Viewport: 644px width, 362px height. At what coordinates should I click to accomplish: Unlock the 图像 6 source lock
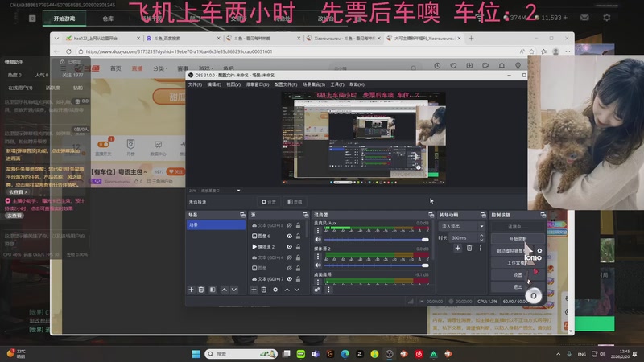coord(298,236)
